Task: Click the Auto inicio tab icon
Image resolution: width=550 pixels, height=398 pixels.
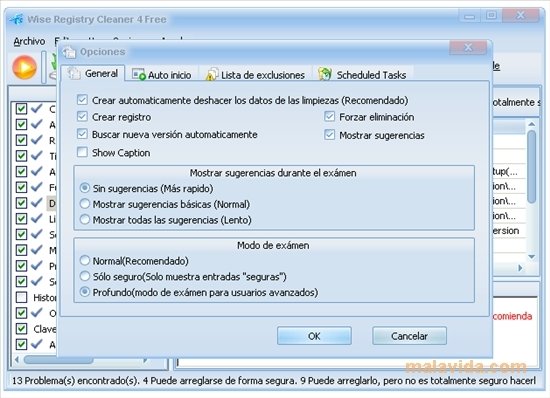Action: pyautogui.click(x=139, y=74)
